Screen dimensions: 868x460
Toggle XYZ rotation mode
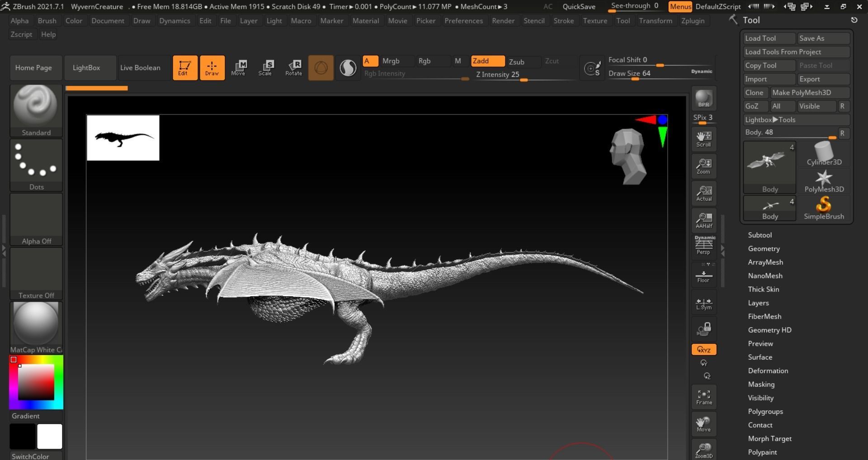coord(704,350)
